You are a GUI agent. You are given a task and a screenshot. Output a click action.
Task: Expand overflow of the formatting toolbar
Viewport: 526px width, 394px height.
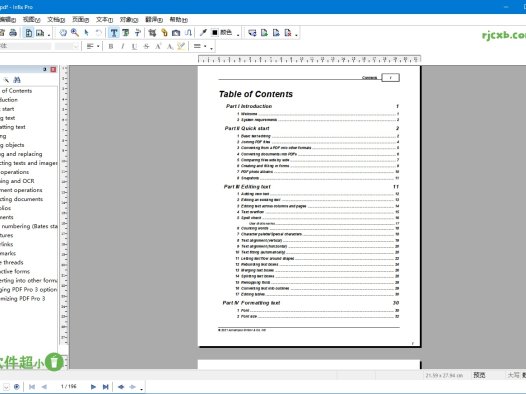click(211, 48)
